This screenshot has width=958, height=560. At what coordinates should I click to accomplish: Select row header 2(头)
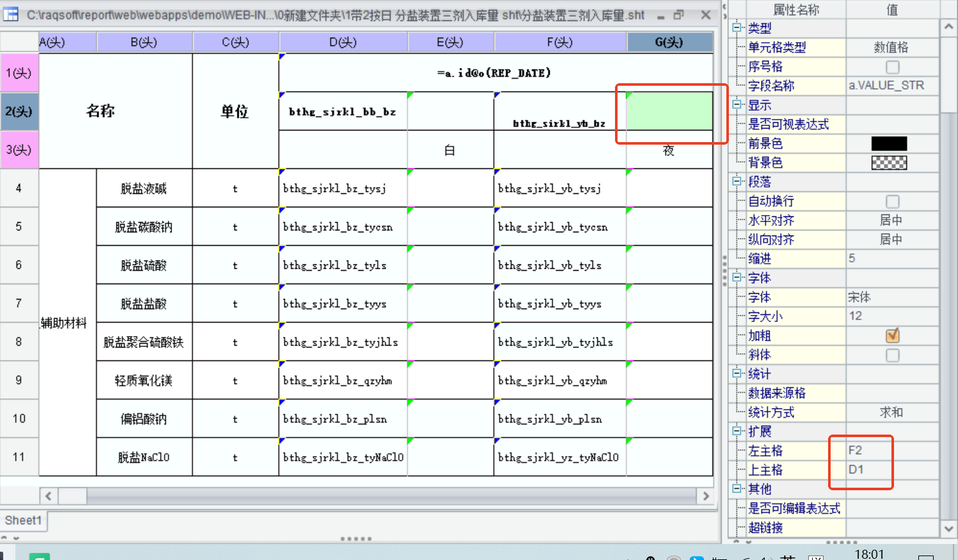[19, 111]
